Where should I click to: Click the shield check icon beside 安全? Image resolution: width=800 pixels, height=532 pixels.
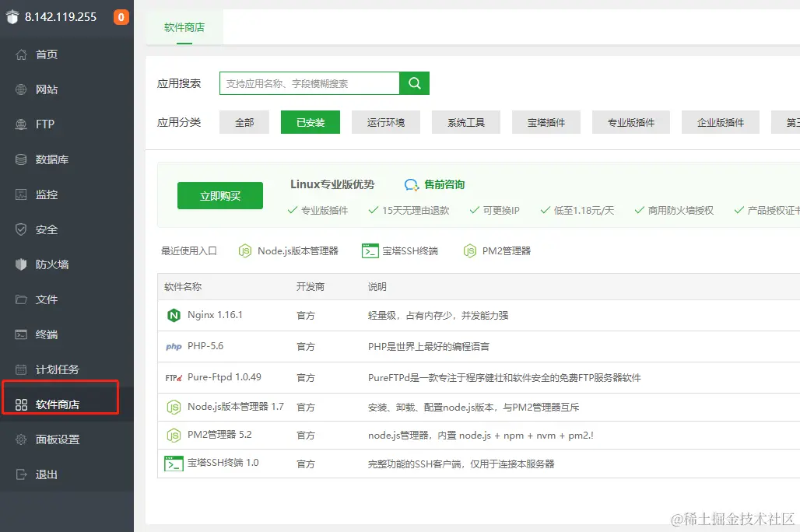click(x=21, y=229)
